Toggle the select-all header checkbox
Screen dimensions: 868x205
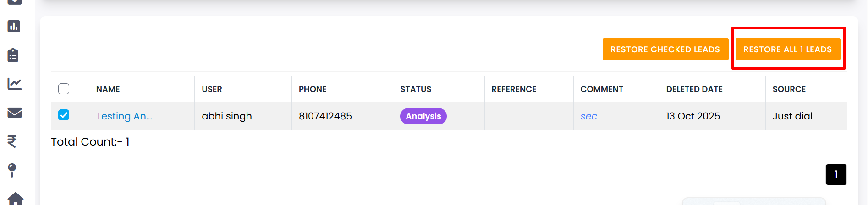pyautogui.click(x=64, y=89)
